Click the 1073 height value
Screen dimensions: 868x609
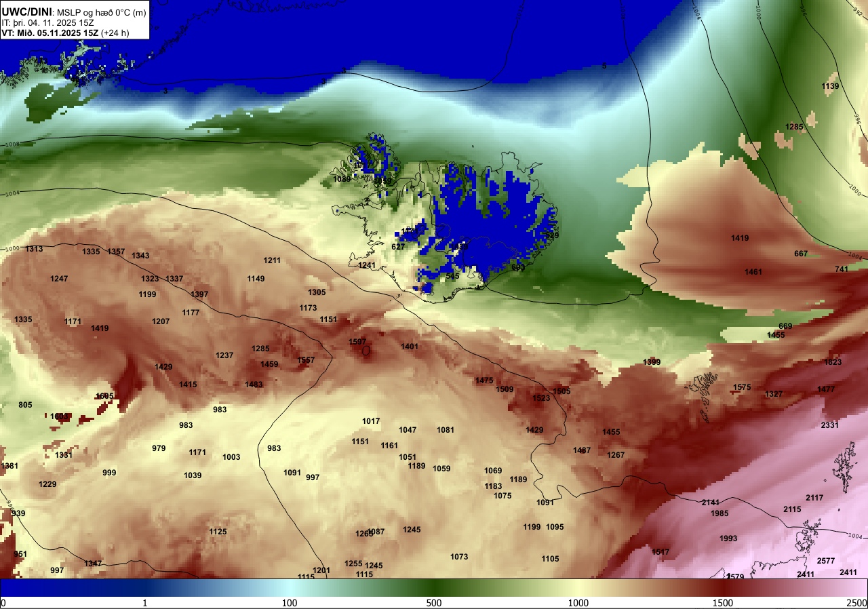click(459, 557)
